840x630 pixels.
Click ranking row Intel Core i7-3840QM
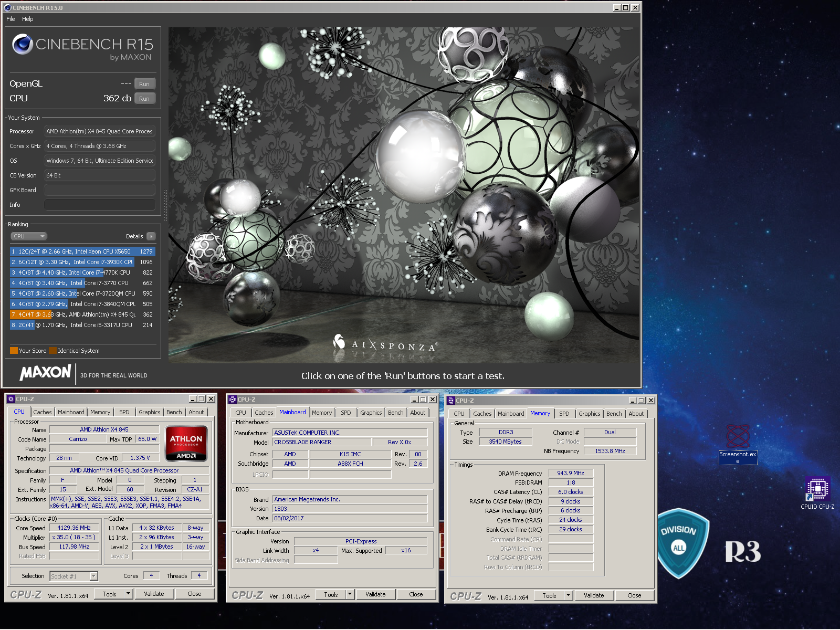point(82,304)
